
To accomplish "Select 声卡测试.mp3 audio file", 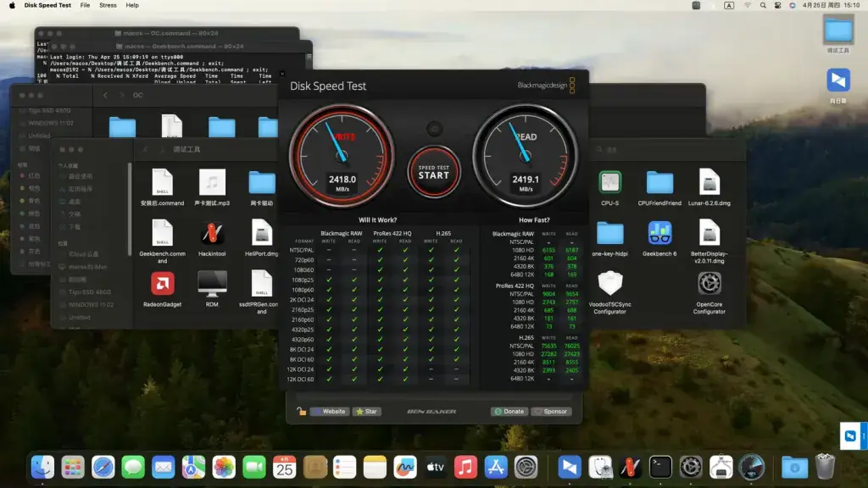I will point(212,187).
